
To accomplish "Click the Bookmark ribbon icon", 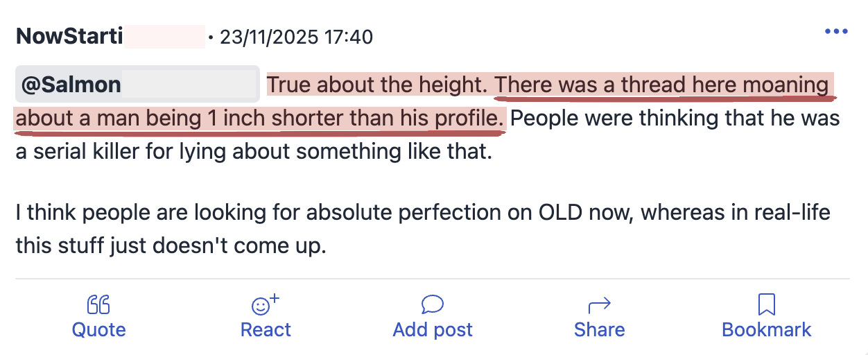I will pyautogui.click(x=766, y=304).
